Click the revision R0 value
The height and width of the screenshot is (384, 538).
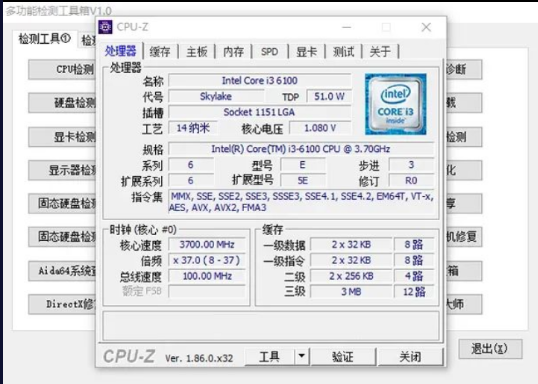[411, 181]
